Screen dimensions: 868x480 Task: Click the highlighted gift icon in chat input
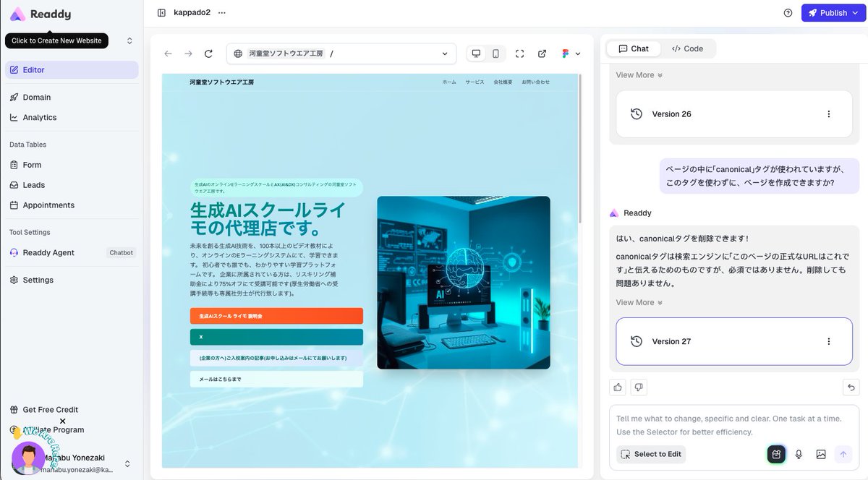[775, 454]
